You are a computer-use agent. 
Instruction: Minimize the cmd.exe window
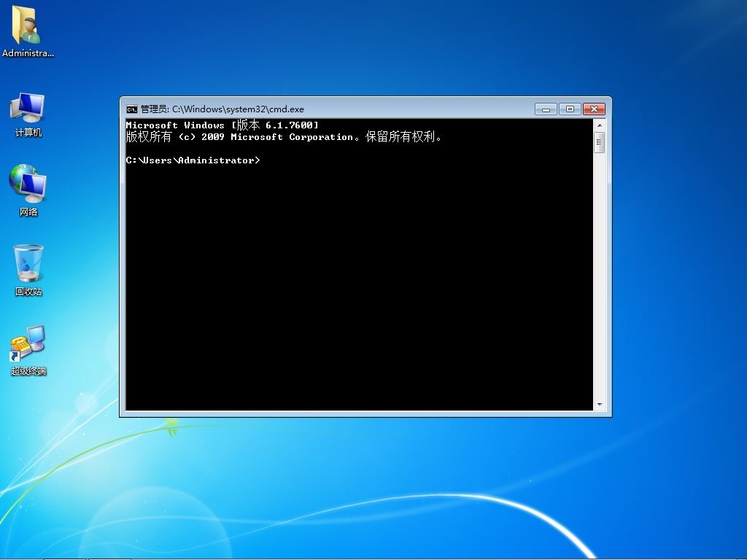(546, 109)
